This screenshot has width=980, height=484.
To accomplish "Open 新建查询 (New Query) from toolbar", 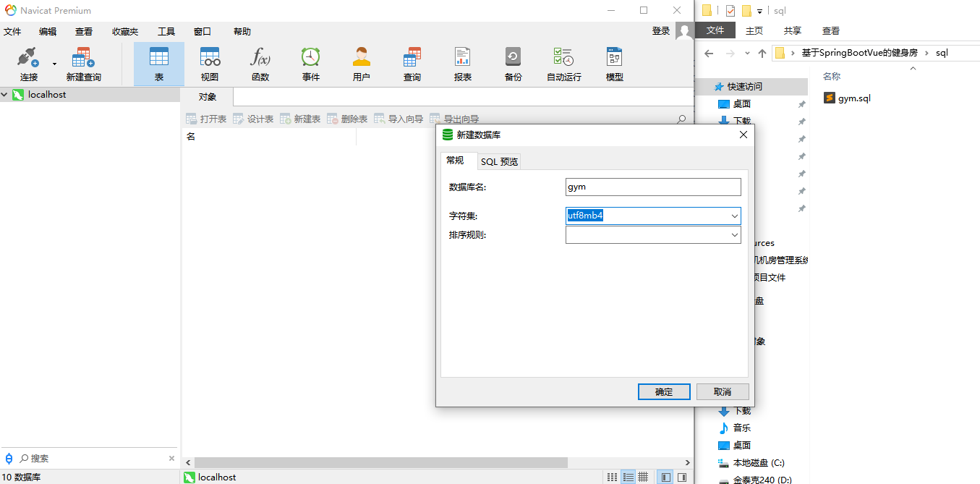I will tap(83, 64).
